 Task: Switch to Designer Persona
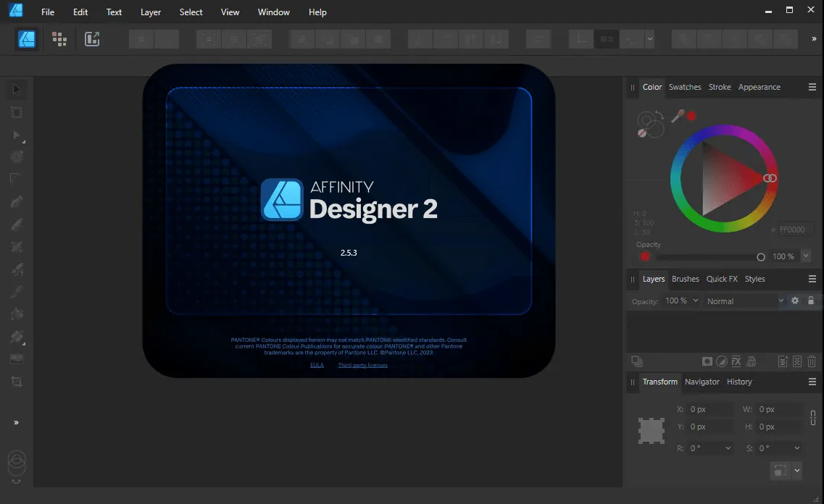pyautogui.click(x=27, y=39)
